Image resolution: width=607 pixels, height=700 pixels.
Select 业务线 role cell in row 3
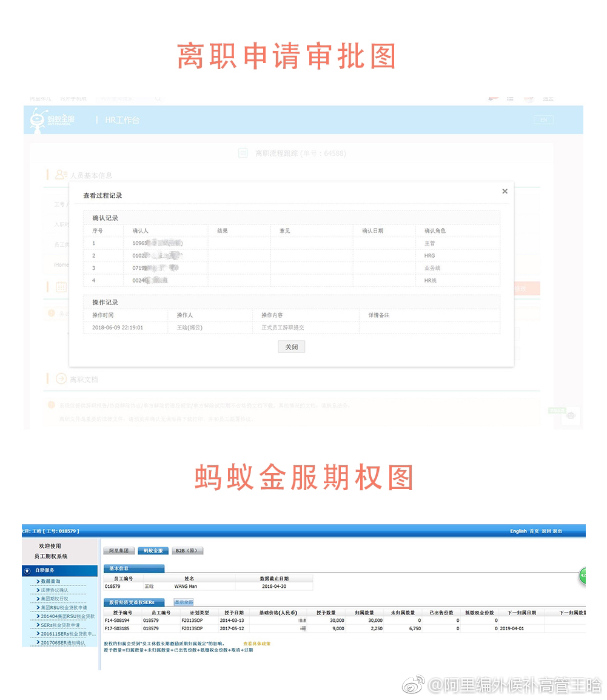pos(432,268)
